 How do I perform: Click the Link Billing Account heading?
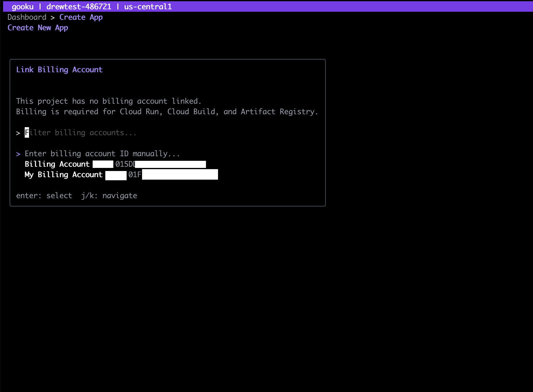point(59,70)
